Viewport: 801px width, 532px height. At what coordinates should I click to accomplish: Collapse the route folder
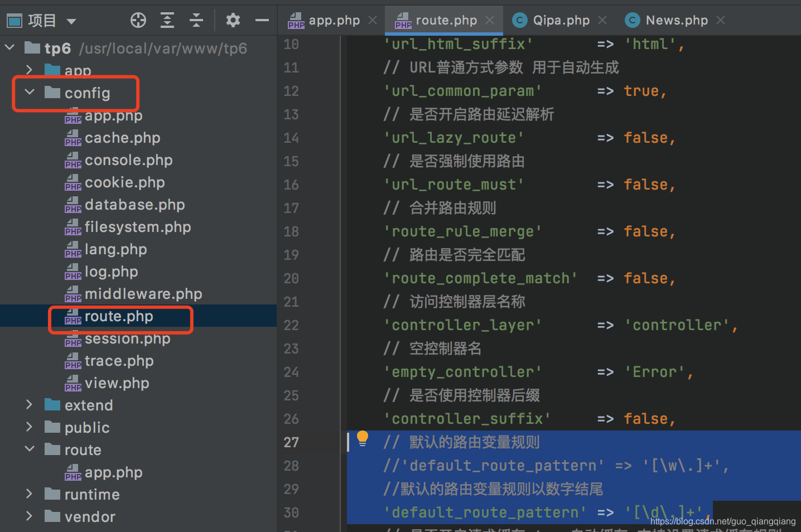click(30, 449)
